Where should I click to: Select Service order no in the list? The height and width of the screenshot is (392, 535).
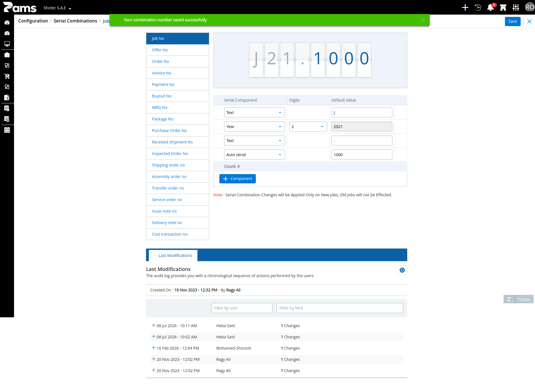point(177,200)
